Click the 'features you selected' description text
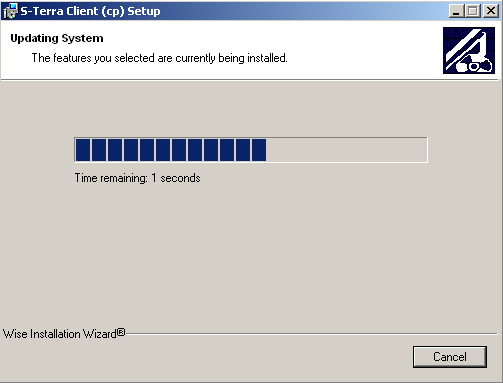The height and width of the screenshot is (383, 503). (x=159, y=58)
